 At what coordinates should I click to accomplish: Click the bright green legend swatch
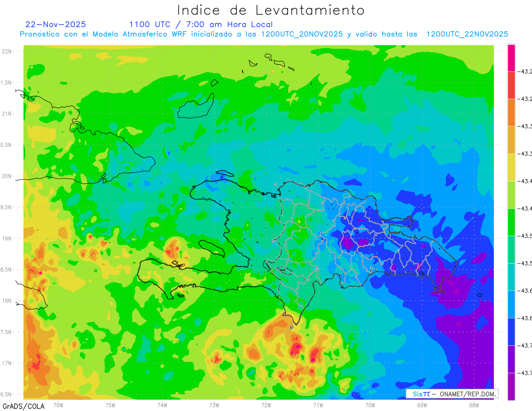coord(511,222)
